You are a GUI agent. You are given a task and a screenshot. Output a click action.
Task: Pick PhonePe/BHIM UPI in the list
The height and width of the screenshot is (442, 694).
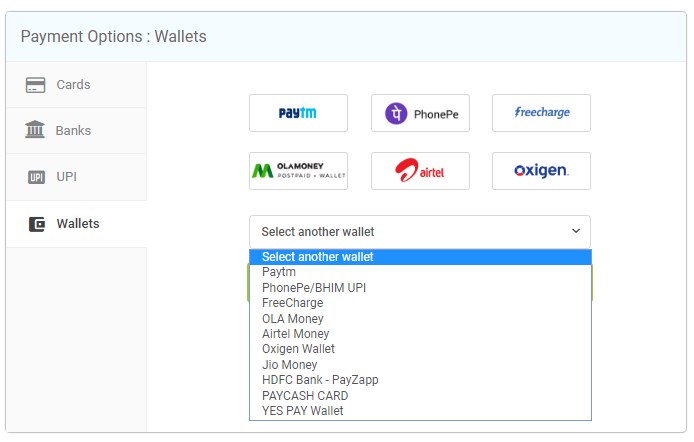[314, 288]
